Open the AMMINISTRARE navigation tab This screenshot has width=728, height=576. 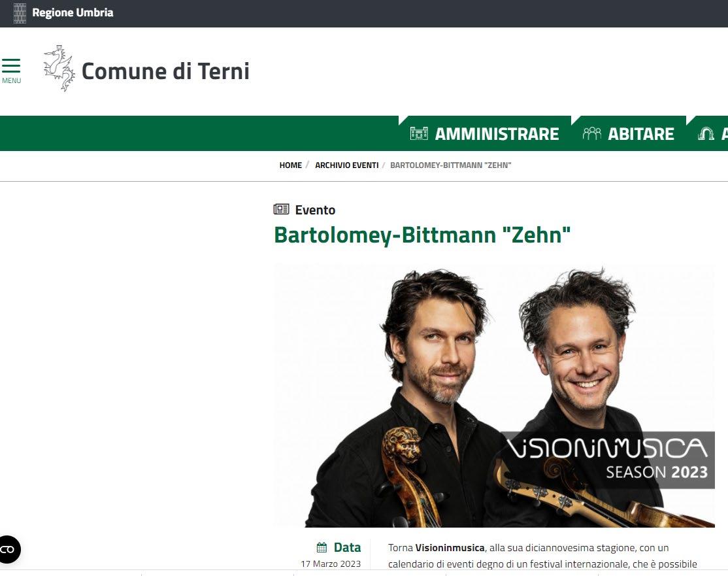pos(485,134)
